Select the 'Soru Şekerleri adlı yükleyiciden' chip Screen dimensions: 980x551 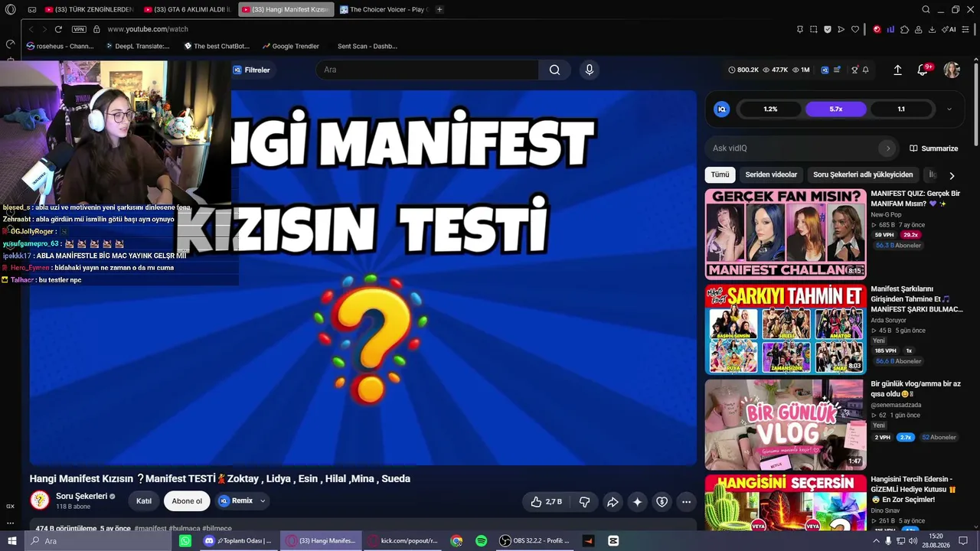pyautogui.click(x=863, y=174)
